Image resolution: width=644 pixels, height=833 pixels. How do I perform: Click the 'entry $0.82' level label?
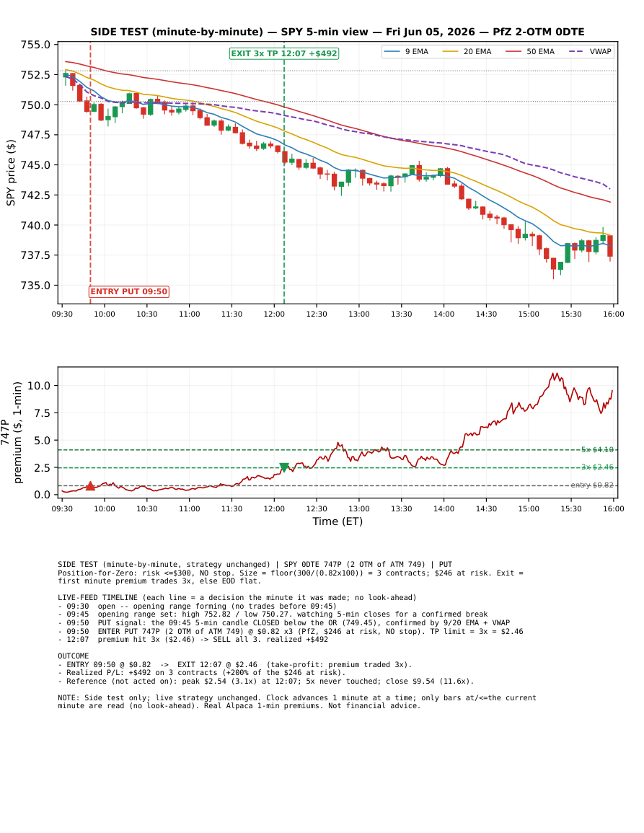[592, 485]
